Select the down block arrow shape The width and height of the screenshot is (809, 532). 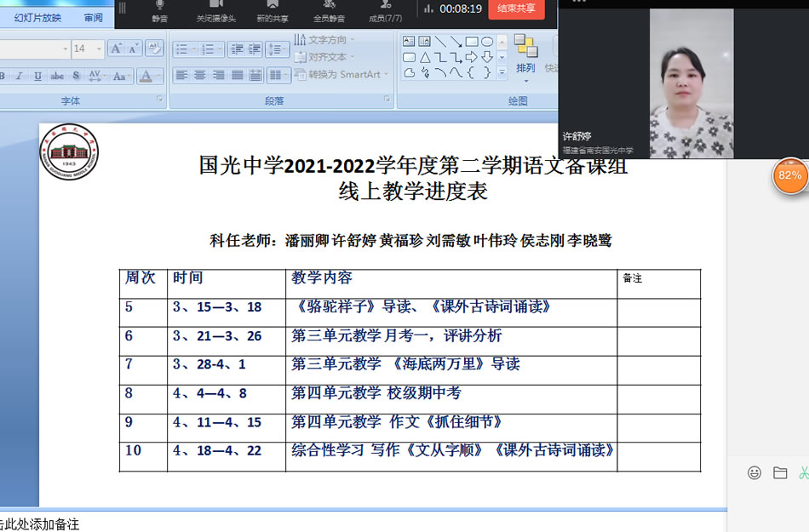click(x=487, y=57)
